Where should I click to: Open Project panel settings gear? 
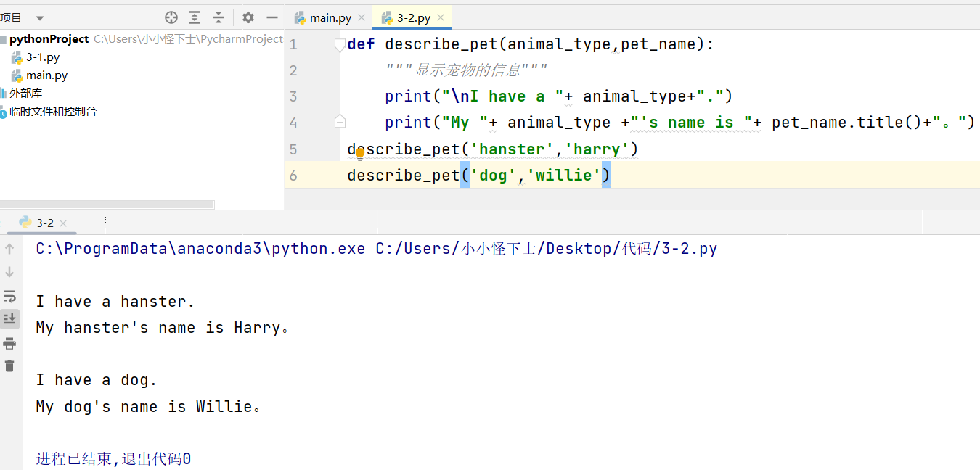(248, 17)
